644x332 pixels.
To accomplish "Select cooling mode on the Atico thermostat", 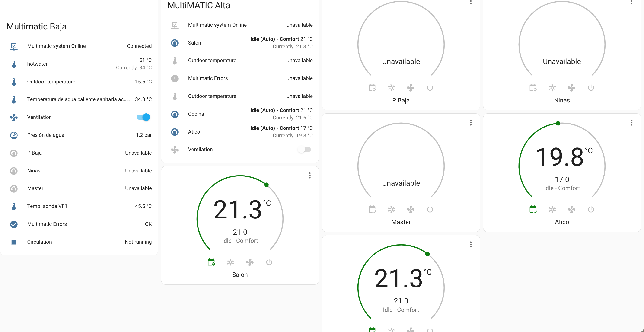I will (x=552, y=209).
